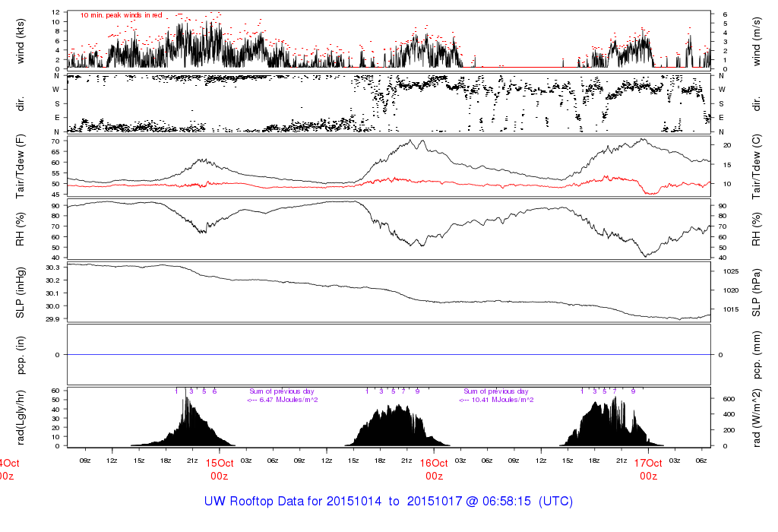Image resolution: width=778 pixels, height=532 pixels.
Task: Click the '06:58:15 (UTC)' timestamp in the title
Action: (x=528, y=502)
